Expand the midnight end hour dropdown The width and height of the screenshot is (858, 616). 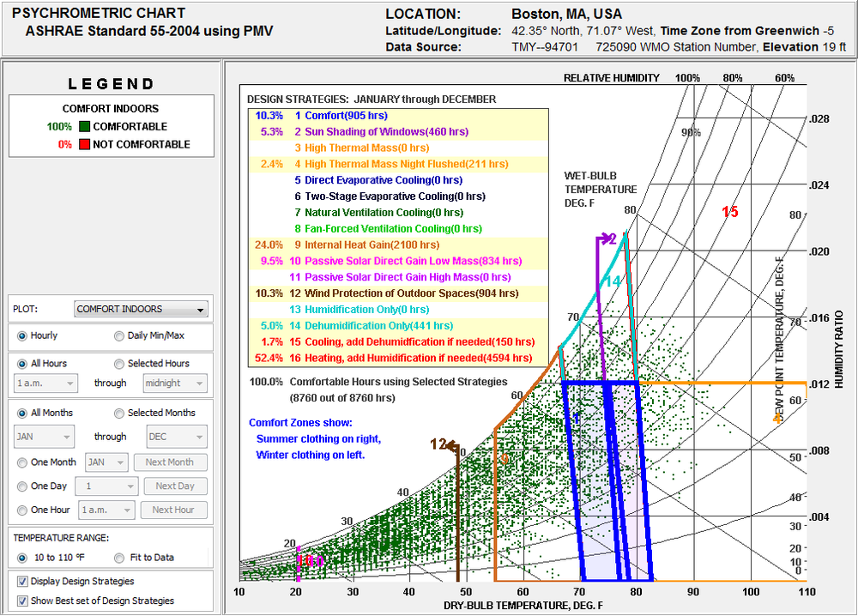[x=177, y=383]
